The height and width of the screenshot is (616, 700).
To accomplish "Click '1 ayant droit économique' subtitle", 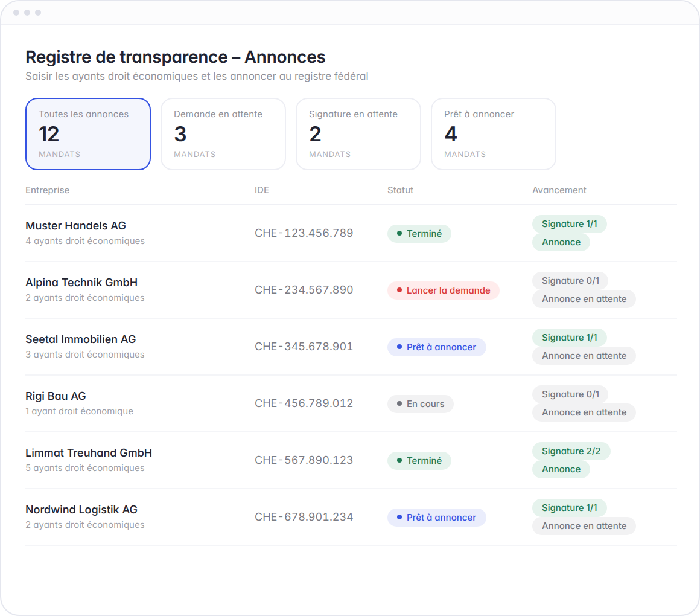I will click(x=80, y=411).
